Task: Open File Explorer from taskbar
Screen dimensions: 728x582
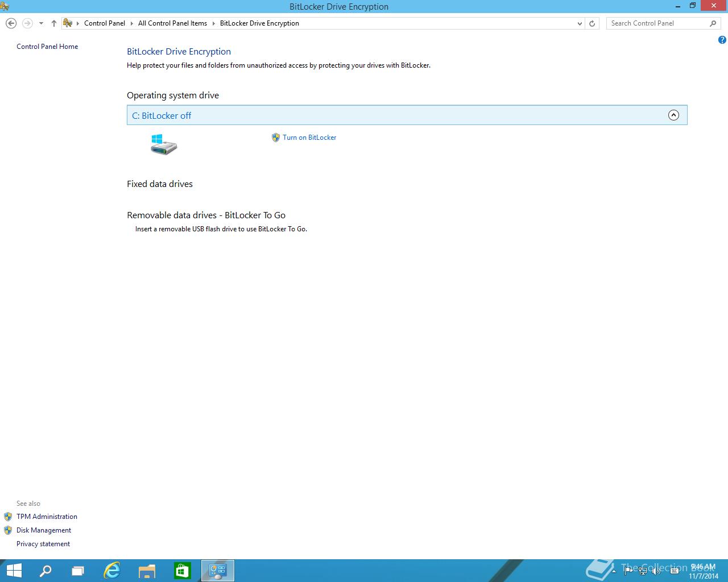Action: coord(147,571)
